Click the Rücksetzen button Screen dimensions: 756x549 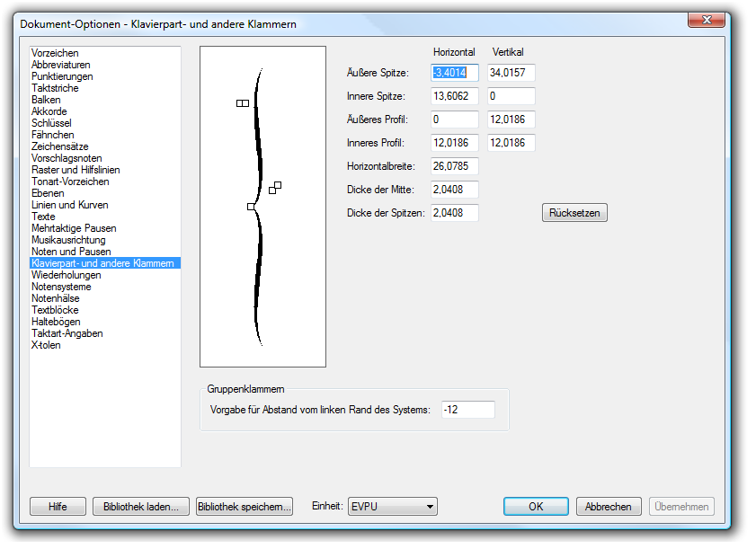point(574,213)
